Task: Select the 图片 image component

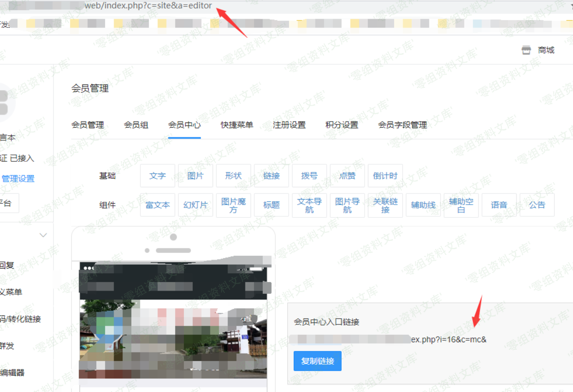Action: click(x=195, y=176)
